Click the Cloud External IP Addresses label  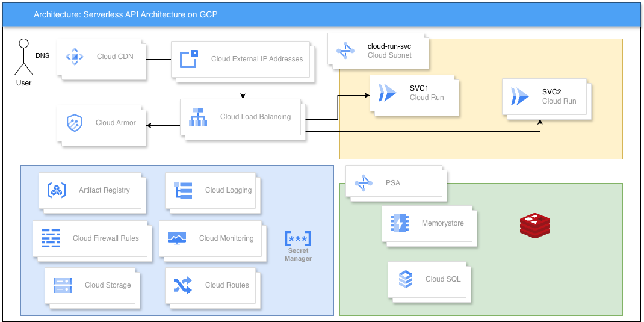(257, 59)
